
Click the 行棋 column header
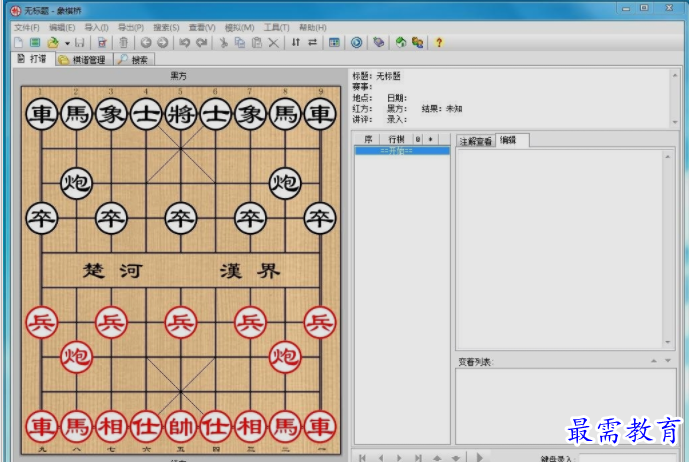pyautogui.click(x=396, y=139)
